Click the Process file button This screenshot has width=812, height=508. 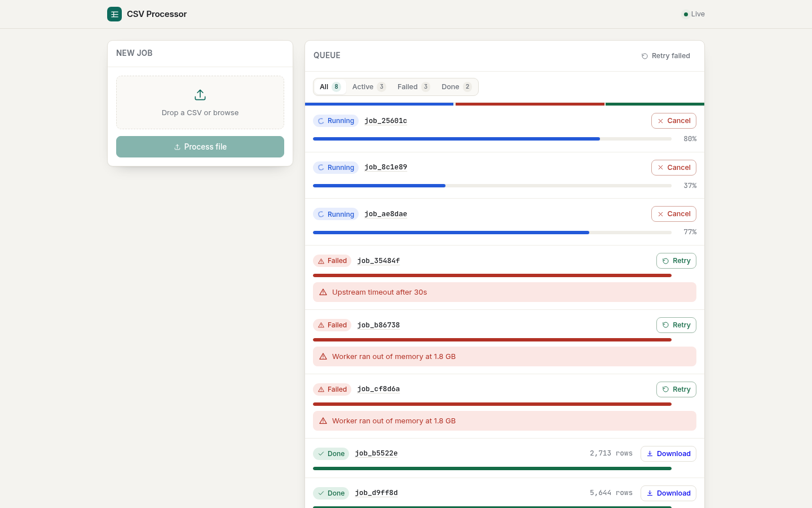[200, 147]
